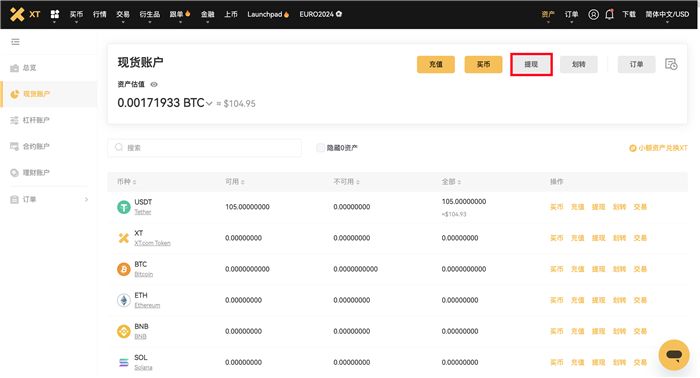This screenshot has height=378, width=700.
Task: Click the 小额资产兑换XT link
Action: (x=658, y=148)
